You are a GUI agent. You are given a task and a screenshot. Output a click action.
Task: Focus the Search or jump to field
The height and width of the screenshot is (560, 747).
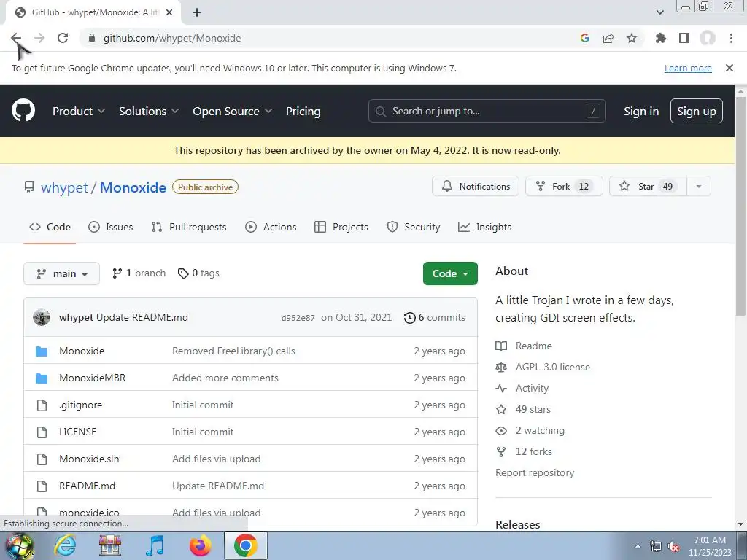pos(487,111)
